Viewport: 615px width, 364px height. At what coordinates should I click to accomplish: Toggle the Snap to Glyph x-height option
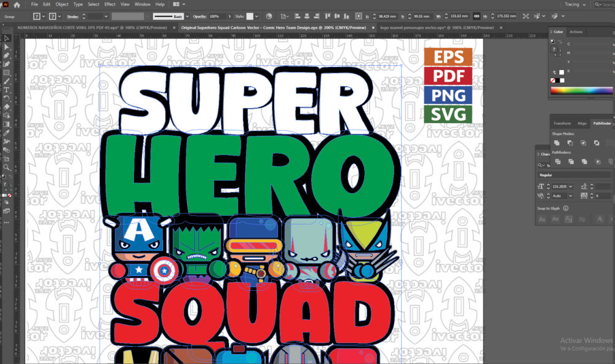[x=555, y=220]
